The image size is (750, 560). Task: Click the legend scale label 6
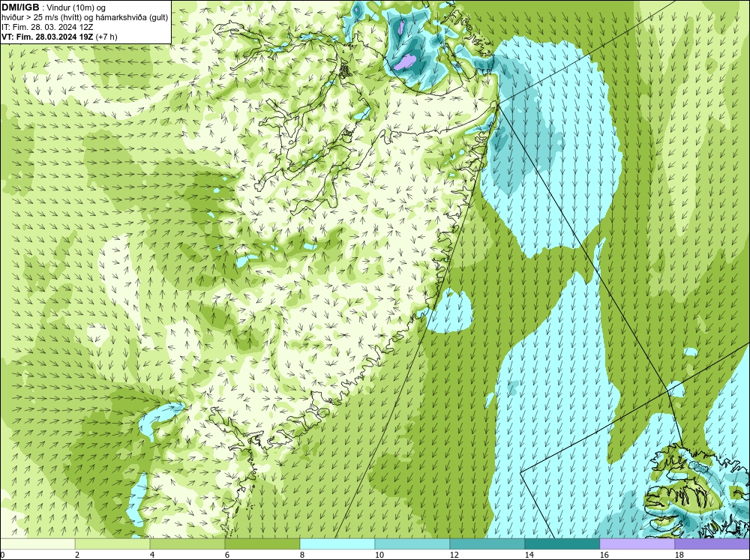click(x=228, y=555)
